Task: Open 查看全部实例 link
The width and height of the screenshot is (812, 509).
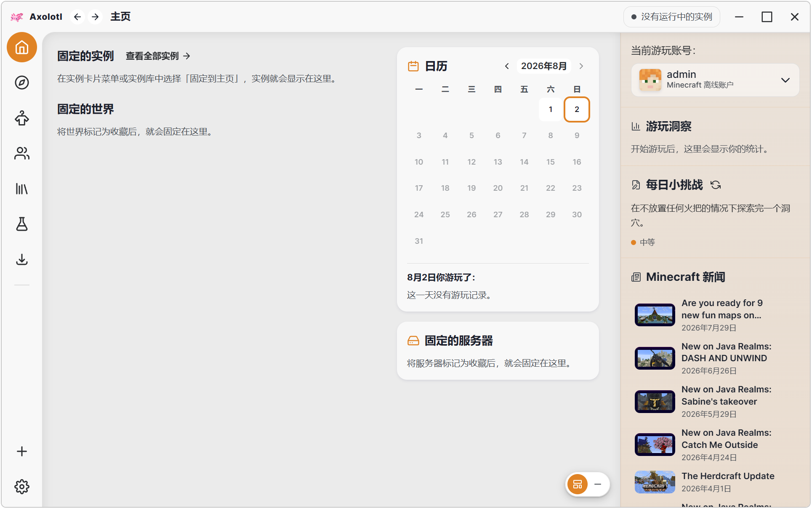Action: pos(158,56)
